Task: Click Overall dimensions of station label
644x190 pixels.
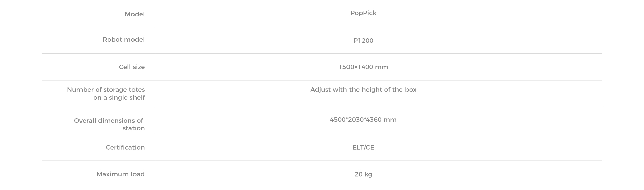Action: click(x=109, y=124)
